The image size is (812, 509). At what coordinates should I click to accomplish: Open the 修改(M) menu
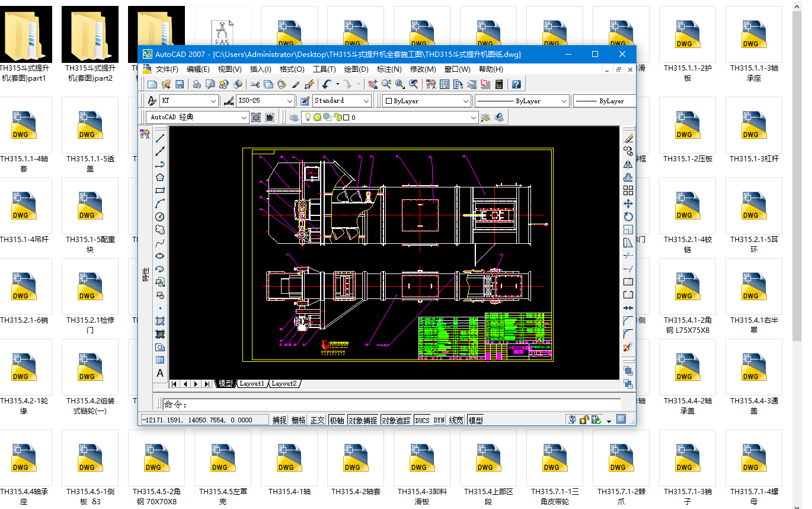(x=423, y=69)
